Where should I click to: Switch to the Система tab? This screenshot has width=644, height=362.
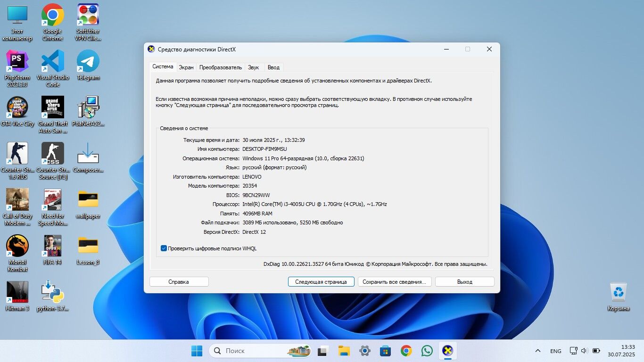coord(162,67)
